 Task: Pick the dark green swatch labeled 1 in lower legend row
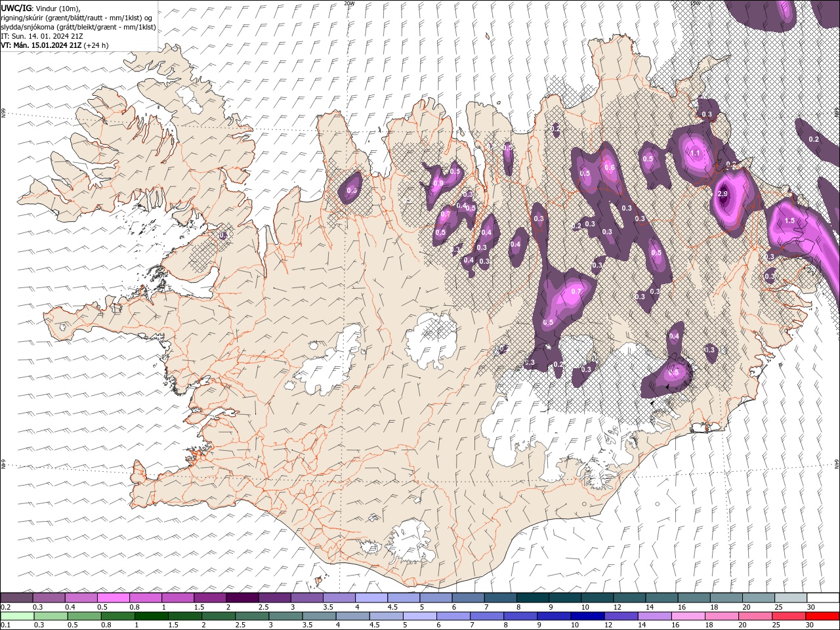click(152, 616)
